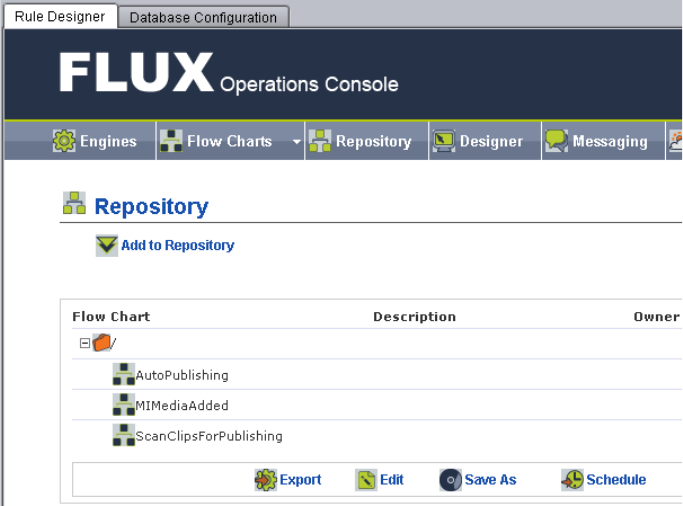This screenshot has width=683, height=506.
Task: Click the Engines gear icon
Action: [x=64, y=141]
